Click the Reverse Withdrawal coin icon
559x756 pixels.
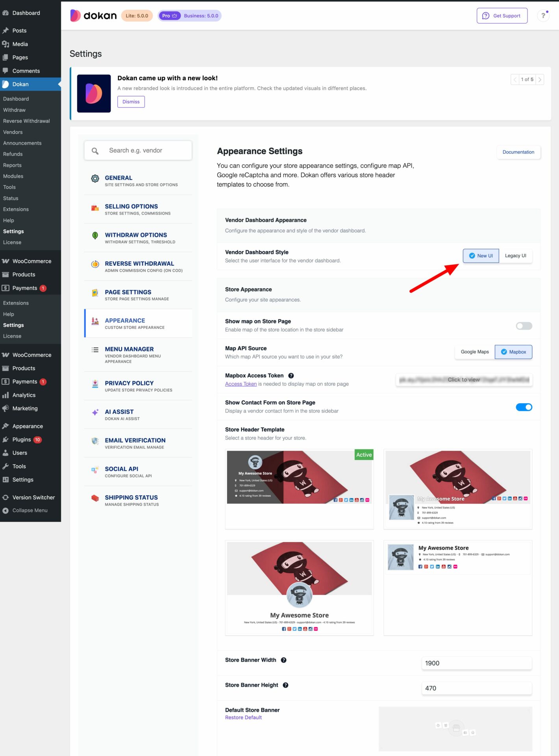coord(95,264)
